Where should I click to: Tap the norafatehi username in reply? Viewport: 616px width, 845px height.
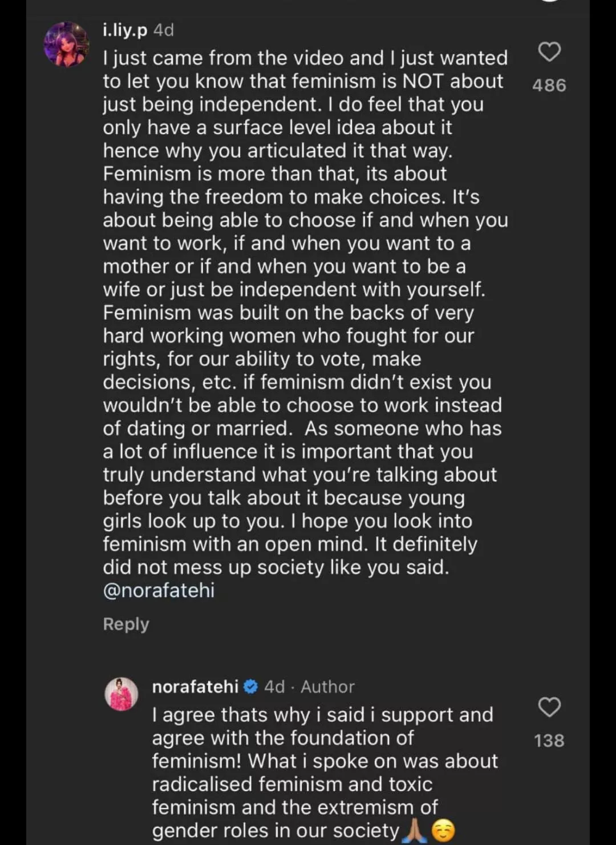click(x=195, y=686)
